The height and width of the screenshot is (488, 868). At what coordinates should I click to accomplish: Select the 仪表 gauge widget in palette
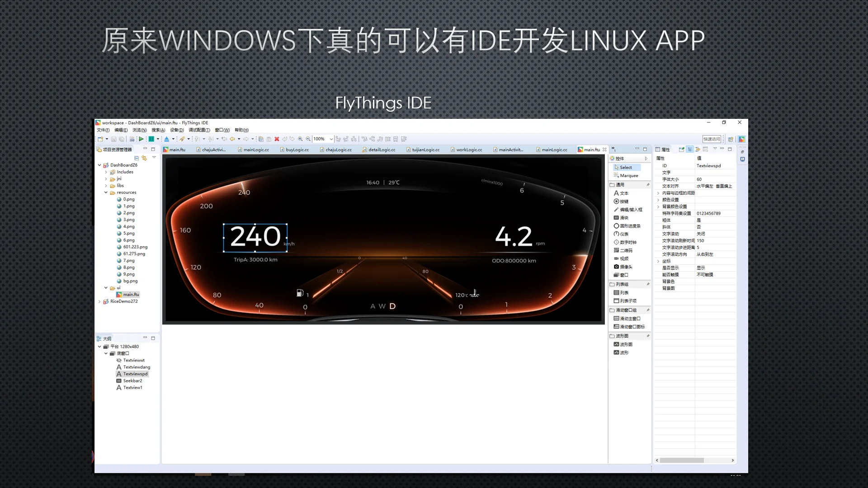click(621, 234)
